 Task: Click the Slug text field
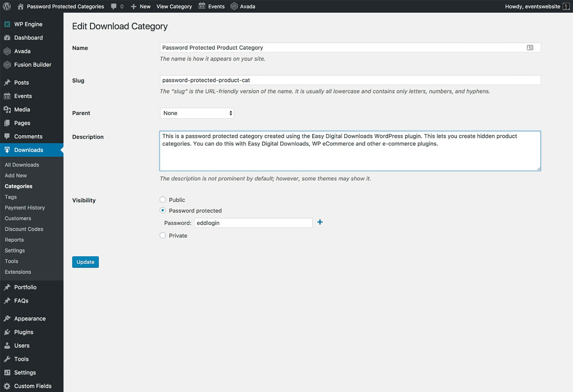click(x=350, y=80)
